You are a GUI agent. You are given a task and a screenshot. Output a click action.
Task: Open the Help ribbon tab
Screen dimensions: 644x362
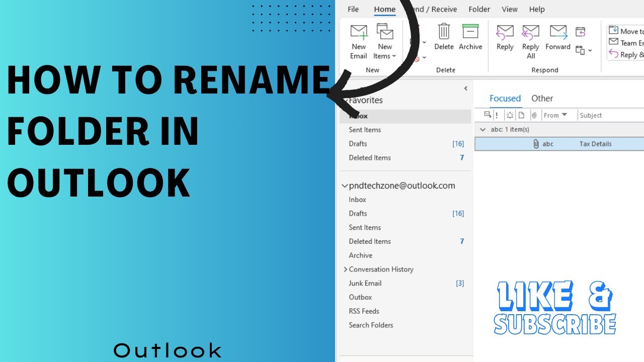coord(537,9)
